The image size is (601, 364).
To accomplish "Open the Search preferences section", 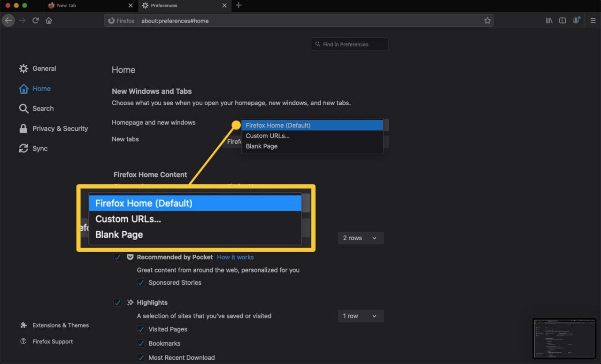I will coord(36,108).
